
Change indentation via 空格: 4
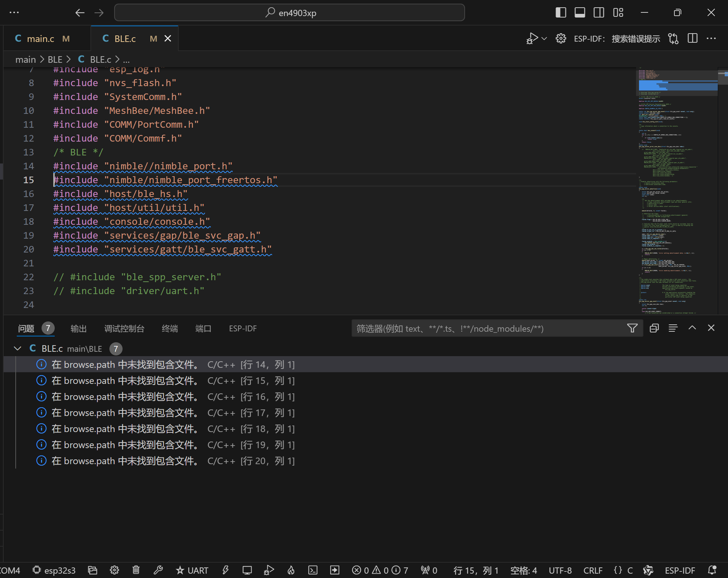point(524,570)
